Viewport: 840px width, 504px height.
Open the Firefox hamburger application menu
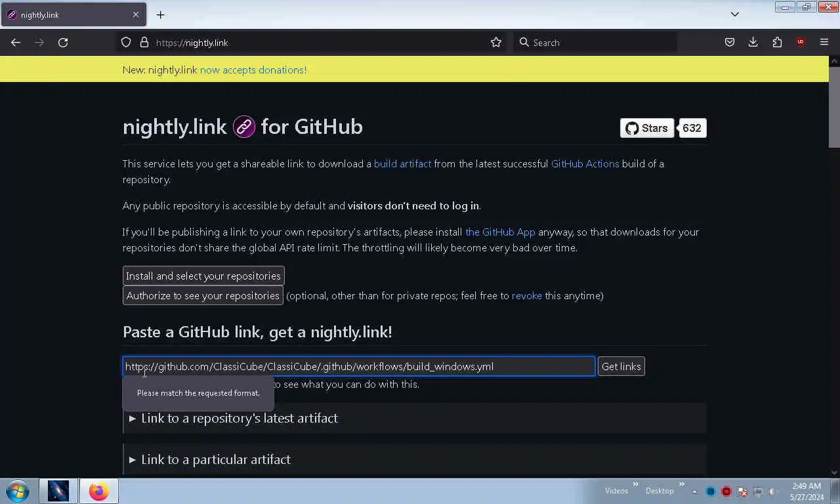point(824,43)
